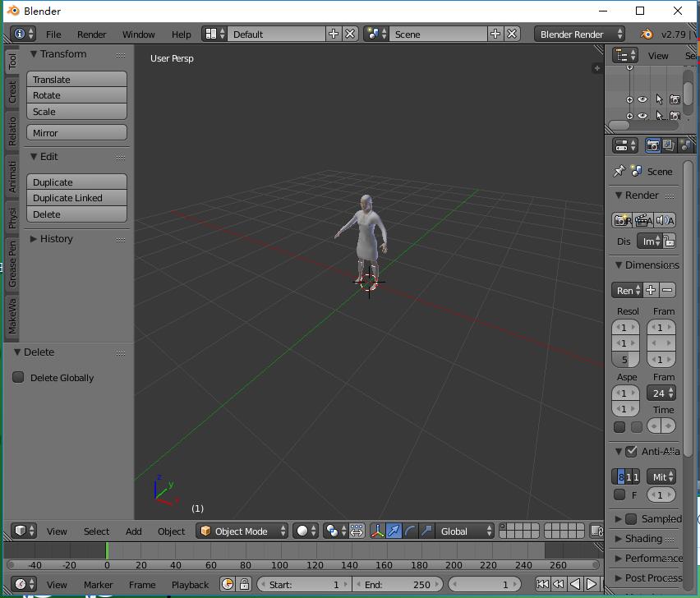Enable the Delete Globally checkbox
This screenshot has width=700, height=598.
coord(18,378)
